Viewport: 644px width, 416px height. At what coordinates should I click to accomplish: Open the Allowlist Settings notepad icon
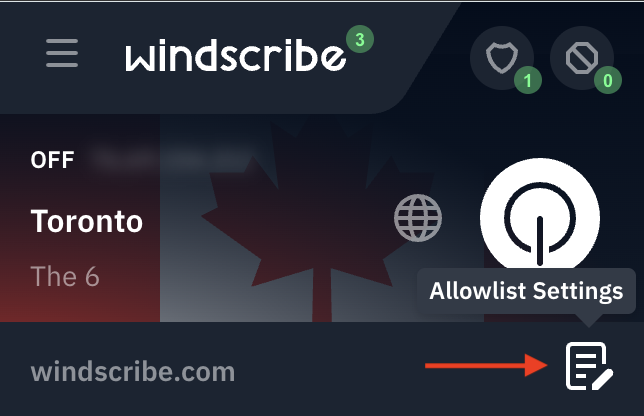589,366
